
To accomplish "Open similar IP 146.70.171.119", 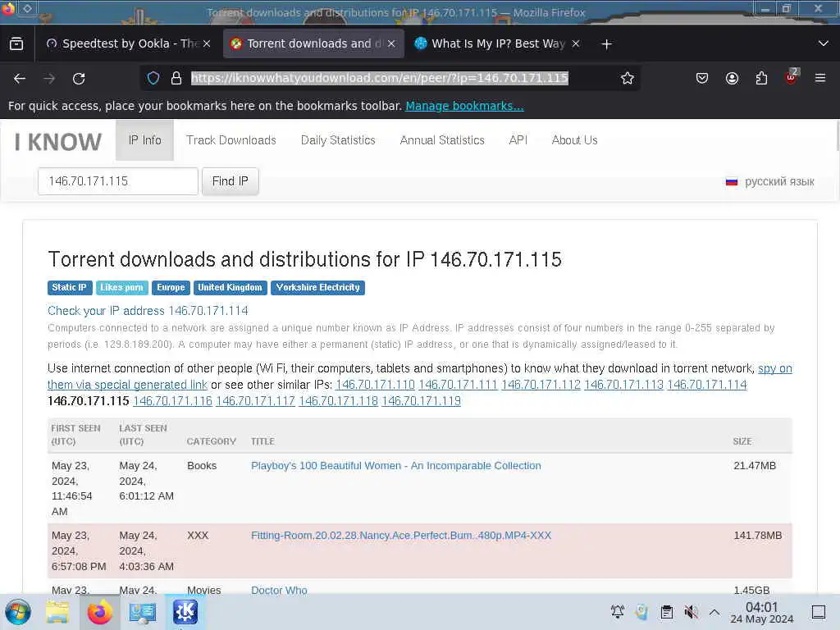I will (421, 400).
